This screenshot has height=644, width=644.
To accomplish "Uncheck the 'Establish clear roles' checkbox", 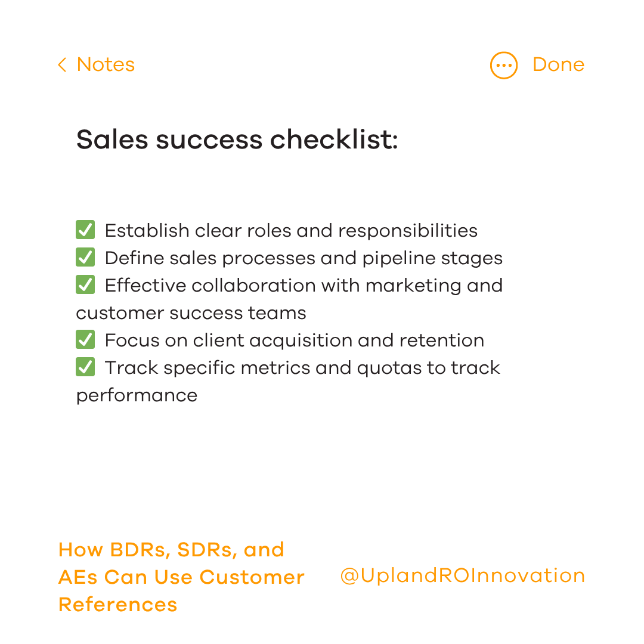I will (85, 230).
